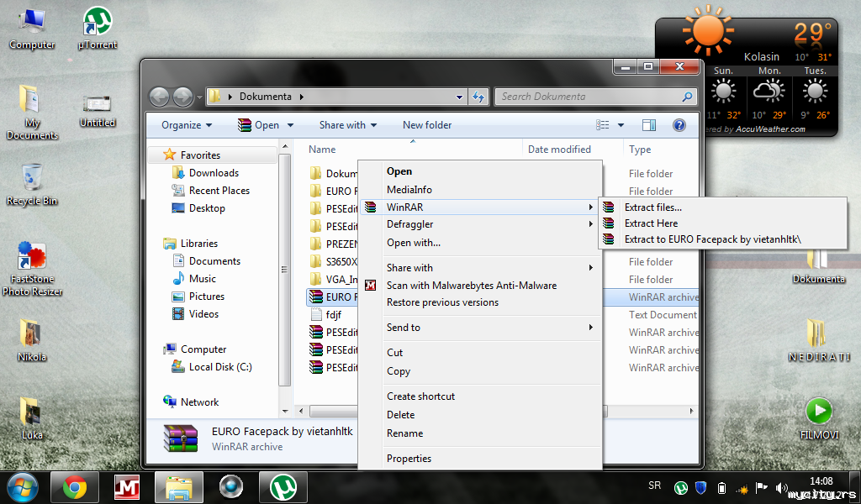
Task: Select the My Documents desktop folder
Action: point(32,113)
